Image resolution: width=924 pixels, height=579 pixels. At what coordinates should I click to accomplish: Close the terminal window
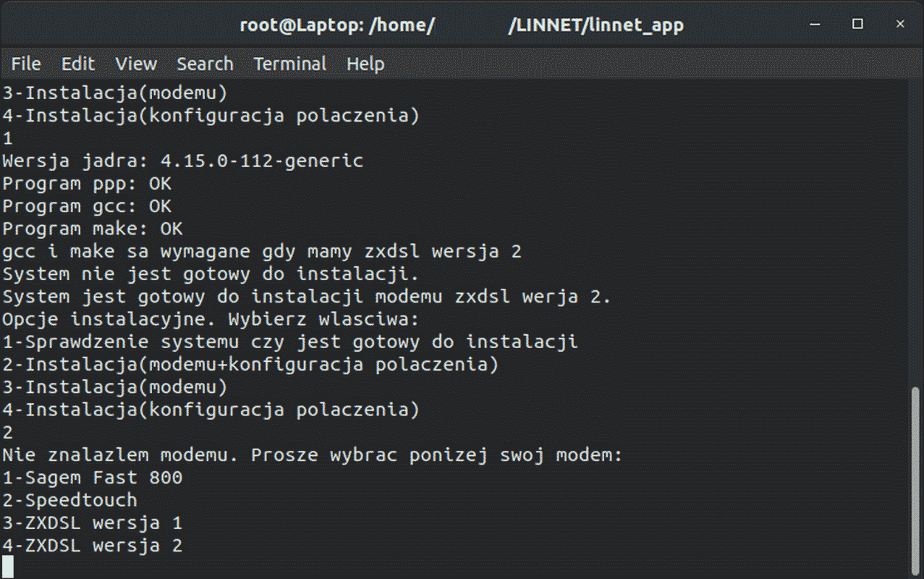point(900,25)
